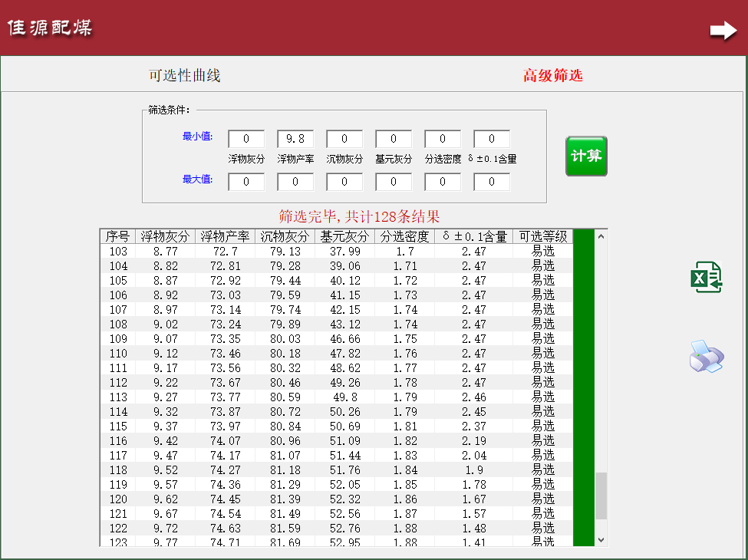Screen dimensions: 748x560
Task: Click the 沉物灰分 maximum value field
Action: pyautogui.click(x=344, y=182)
